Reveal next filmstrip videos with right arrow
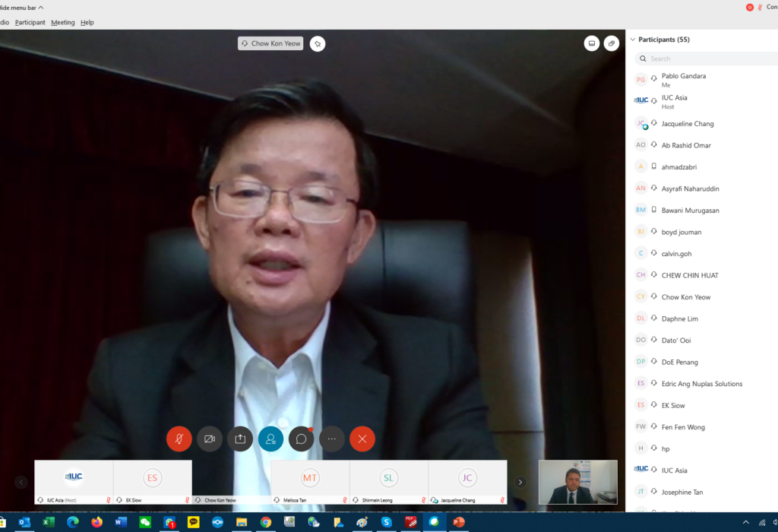This screenshot has height=532, width=778. 520,482
